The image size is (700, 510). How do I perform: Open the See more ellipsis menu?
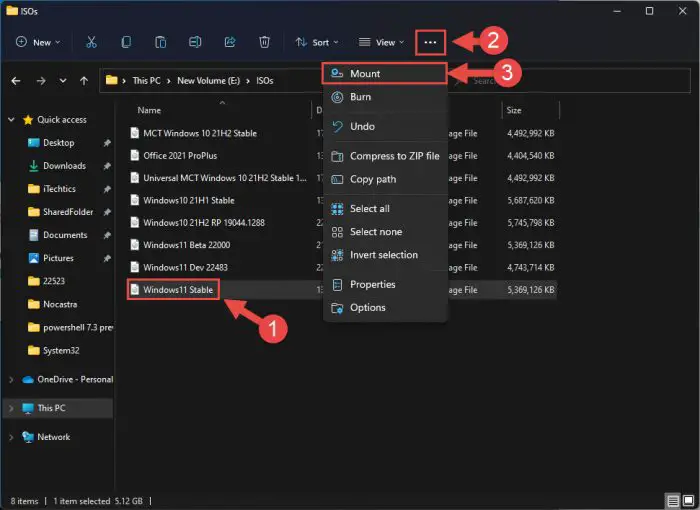pyautogui.click(x=430, y=42)
